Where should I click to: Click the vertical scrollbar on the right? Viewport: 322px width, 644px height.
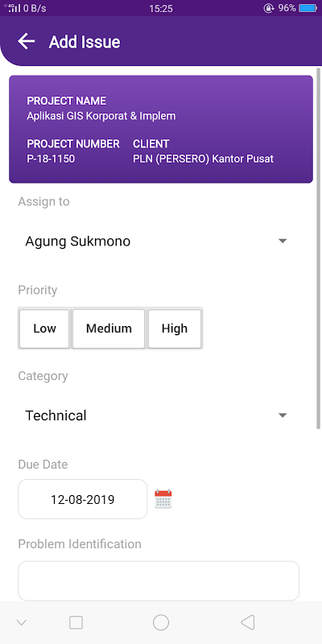coord(318,249)
